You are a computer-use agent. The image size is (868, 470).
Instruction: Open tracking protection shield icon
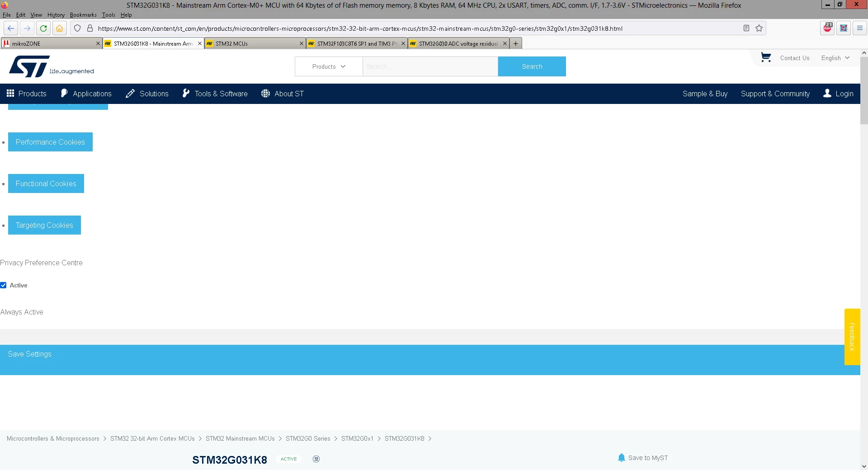77,28
